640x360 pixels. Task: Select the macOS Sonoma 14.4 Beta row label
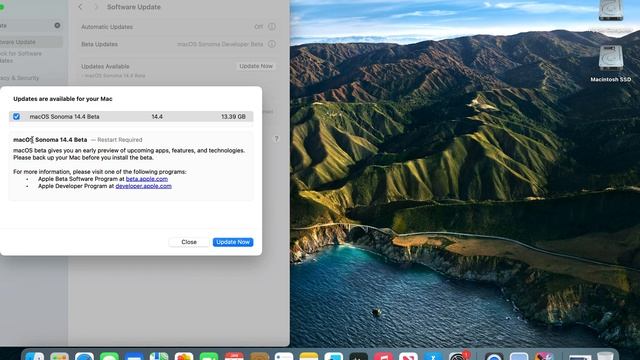64,117
